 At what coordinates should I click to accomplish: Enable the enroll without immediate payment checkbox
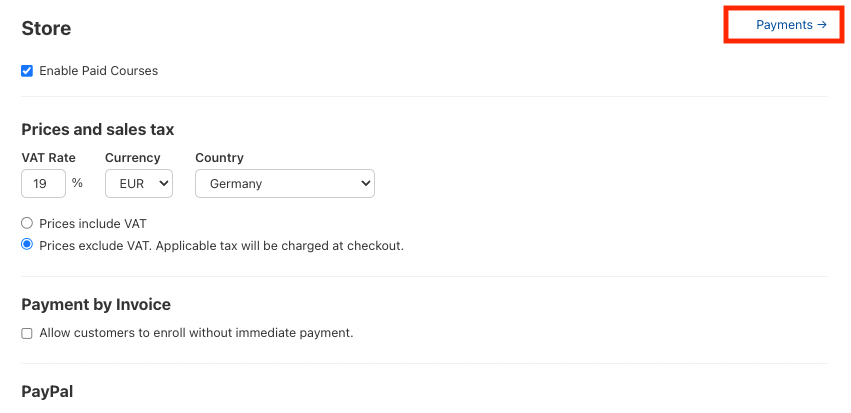click(x=27, y=333)
